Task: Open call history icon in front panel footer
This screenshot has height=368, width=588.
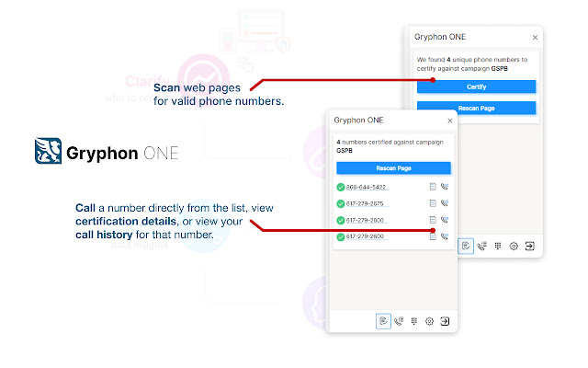Action: coord(399,321)
